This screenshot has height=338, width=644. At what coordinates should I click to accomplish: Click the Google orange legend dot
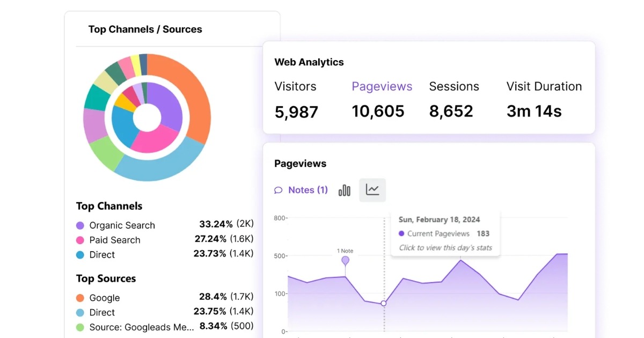[x=80, y=298]
